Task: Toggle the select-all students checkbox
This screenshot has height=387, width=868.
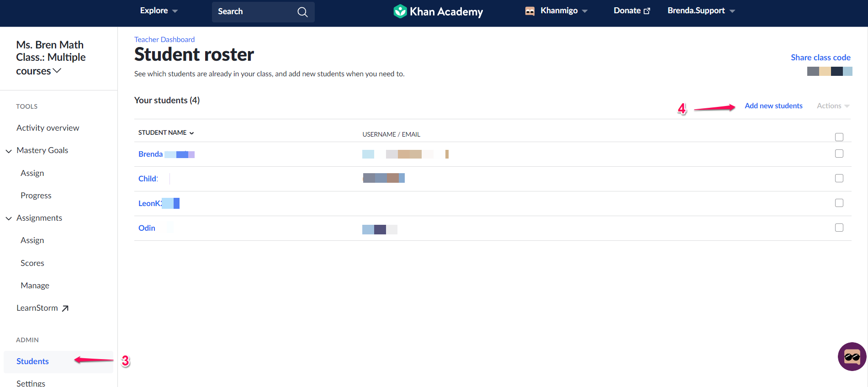Action: click(839, 137)
